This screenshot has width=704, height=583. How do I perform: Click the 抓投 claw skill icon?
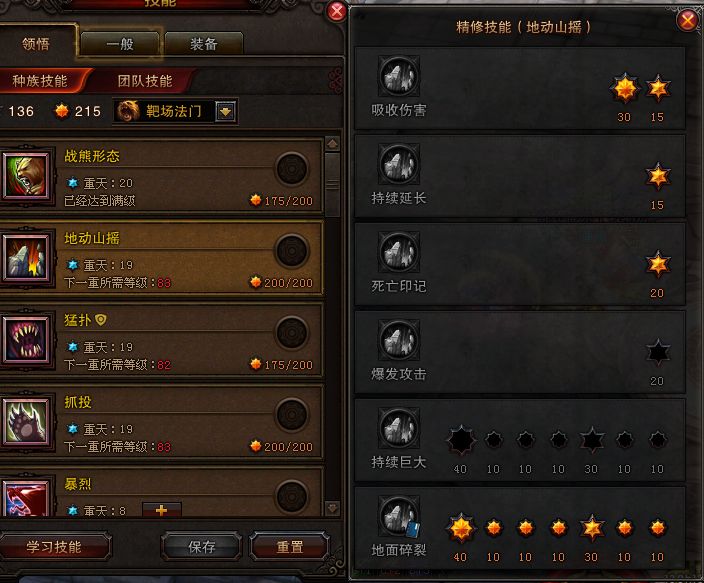[x=26, y=422]
